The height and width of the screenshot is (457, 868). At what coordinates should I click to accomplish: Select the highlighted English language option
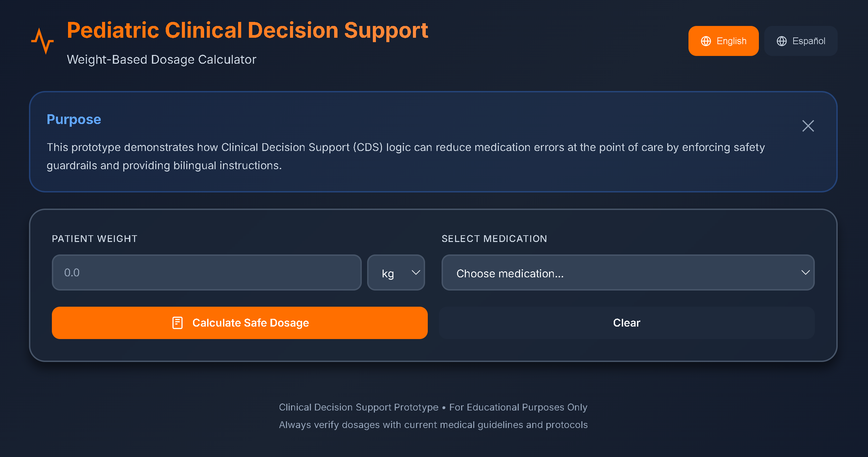pyautogui.click(x=724, y=40)
